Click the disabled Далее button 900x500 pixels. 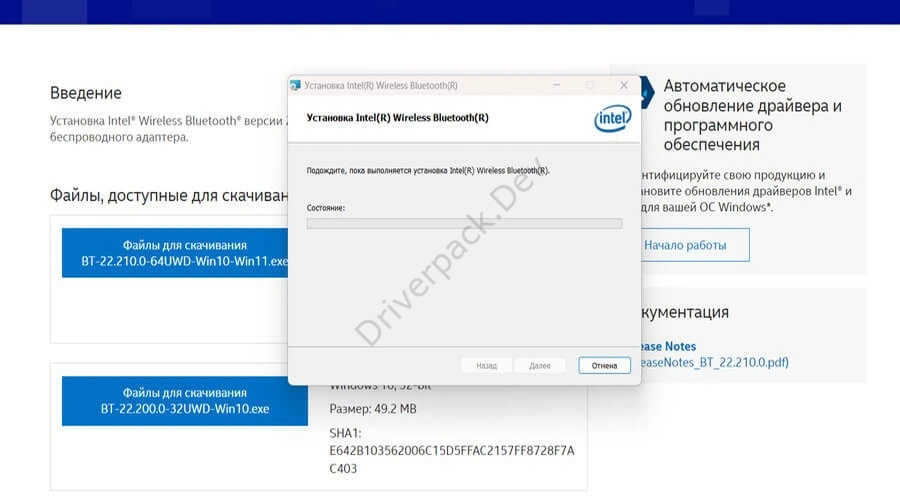[540, 365]
